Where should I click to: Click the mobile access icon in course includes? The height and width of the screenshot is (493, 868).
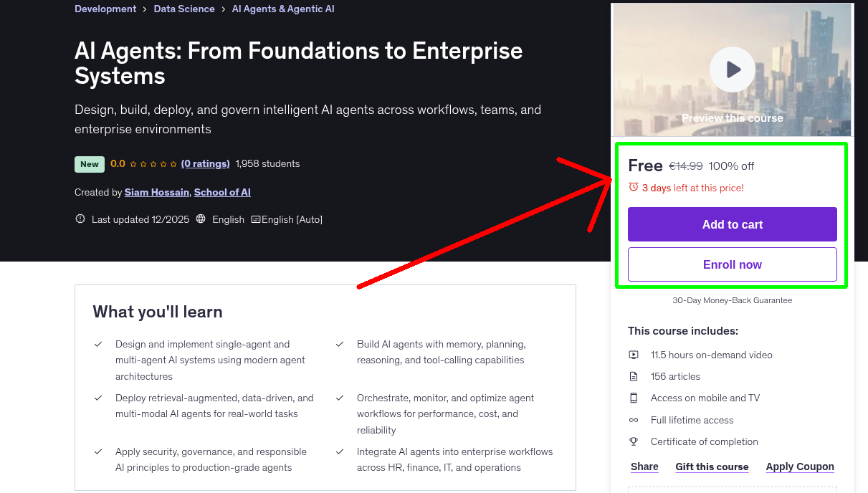[x=634, y=398]
